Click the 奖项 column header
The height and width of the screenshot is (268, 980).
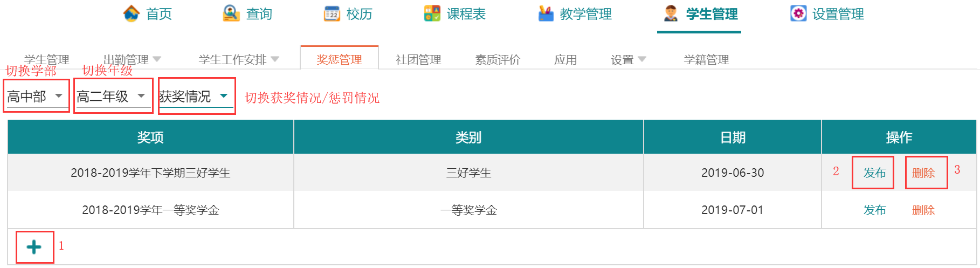(x=150, y=137)
